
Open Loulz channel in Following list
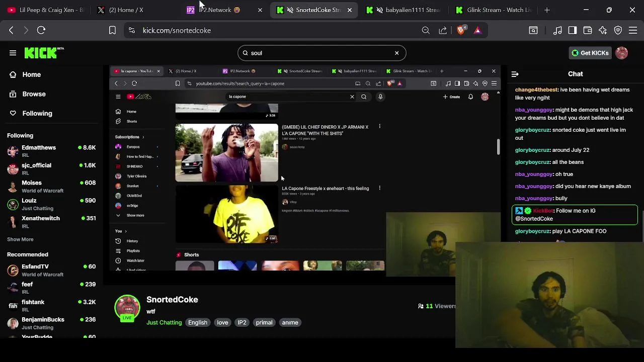point(50,204)
